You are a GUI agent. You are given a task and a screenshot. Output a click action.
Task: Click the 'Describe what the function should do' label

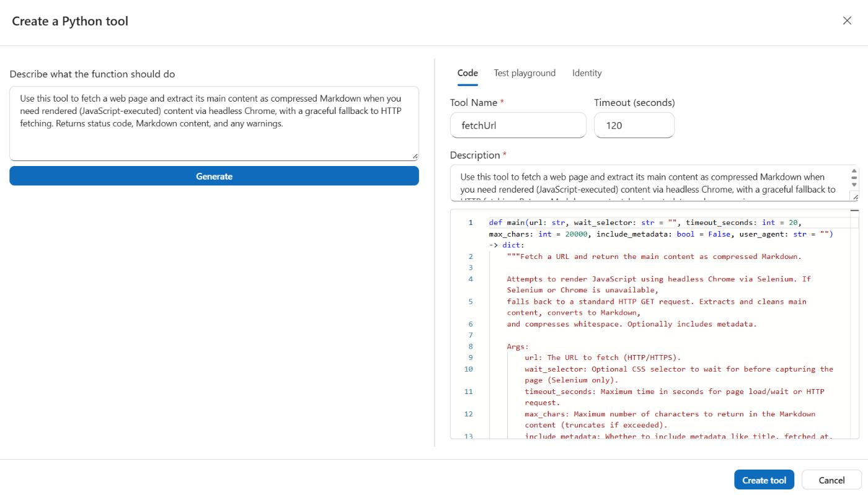(x=92, y=74)
